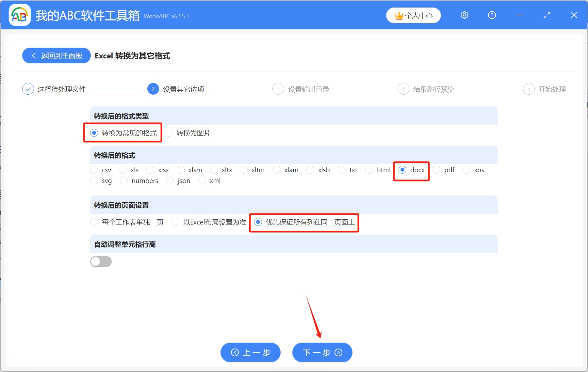Click the step 3 circle for 设置输出目录
The image size is (588, 372).
coord(278,89)
